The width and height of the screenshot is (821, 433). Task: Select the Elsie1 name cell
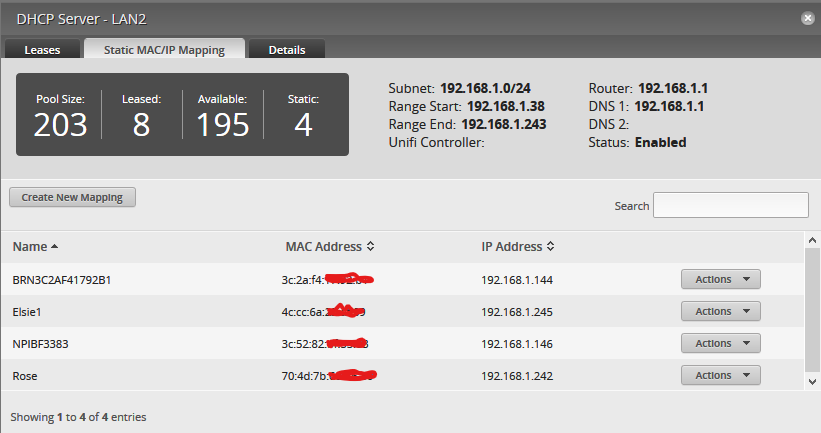pyautogui.click(x=27, y=312)
